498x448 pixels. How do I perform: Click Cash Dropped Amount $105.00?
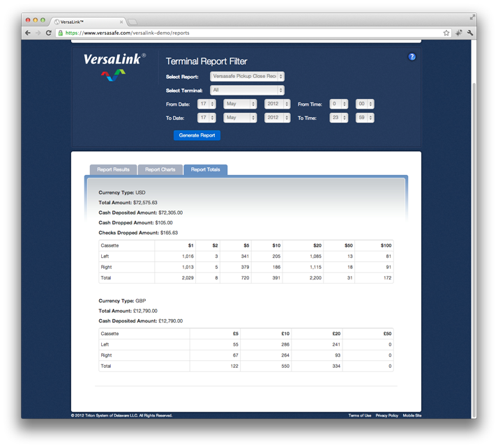click(x=164, y=223)
